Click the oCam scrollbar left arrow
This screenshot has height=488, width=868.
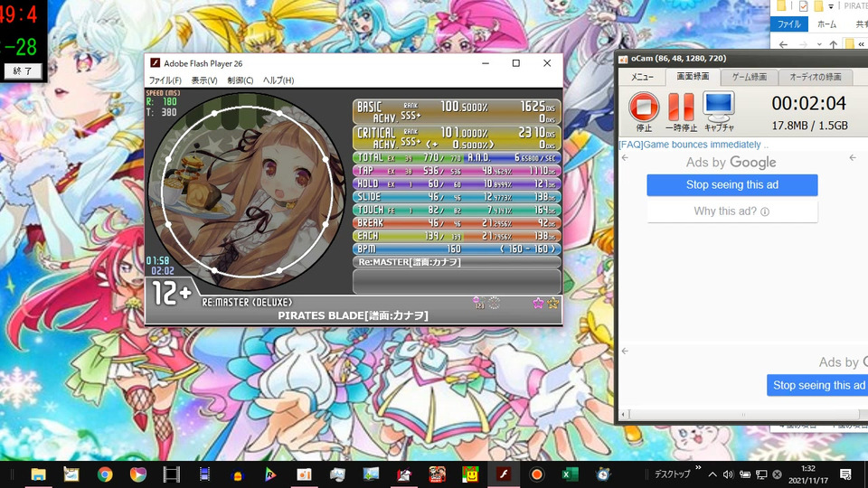pyautogui.click(x=624, y=414)
